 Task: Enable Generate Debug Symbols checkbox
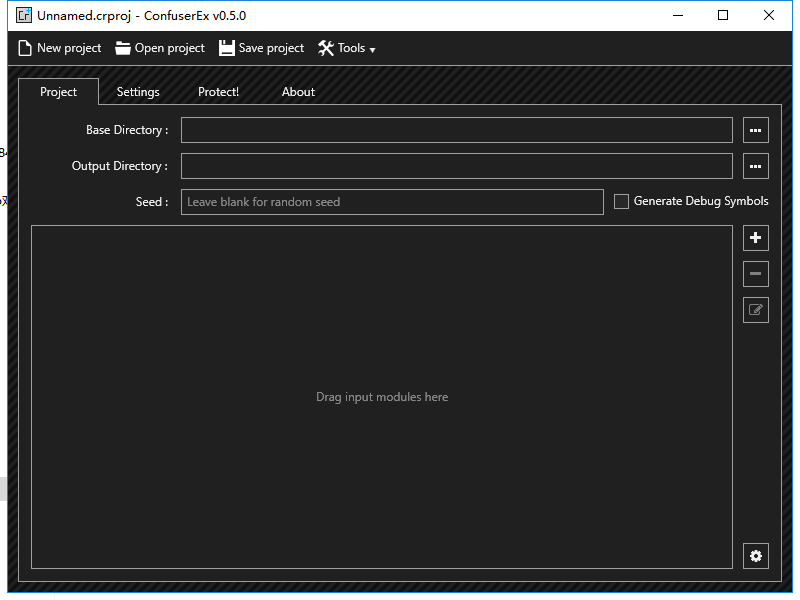pyautogui.click(x=621, y=201)
